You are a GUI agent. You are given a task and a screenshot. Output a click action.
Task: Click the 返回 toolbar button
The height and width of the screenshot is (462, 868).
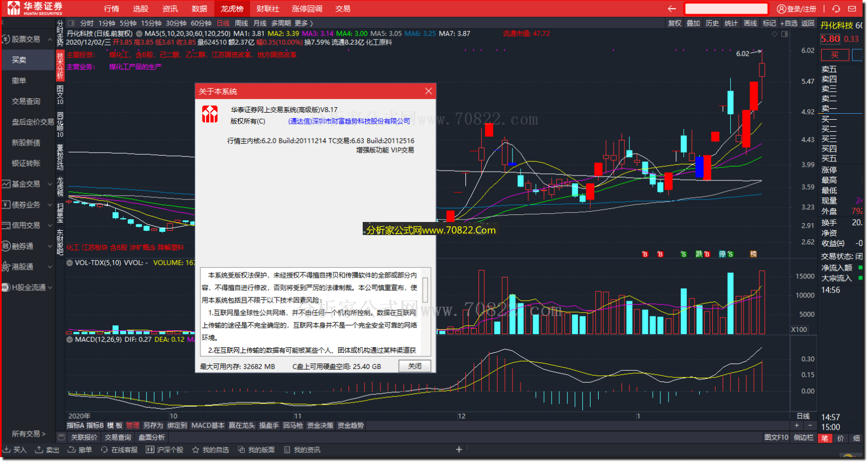[x=808, y=24]
